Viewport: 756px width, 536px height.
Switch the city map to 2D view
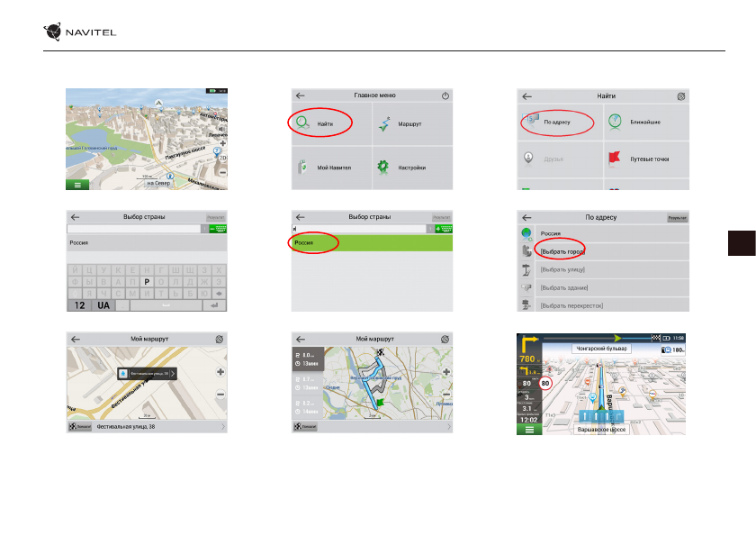pos(222,158)
